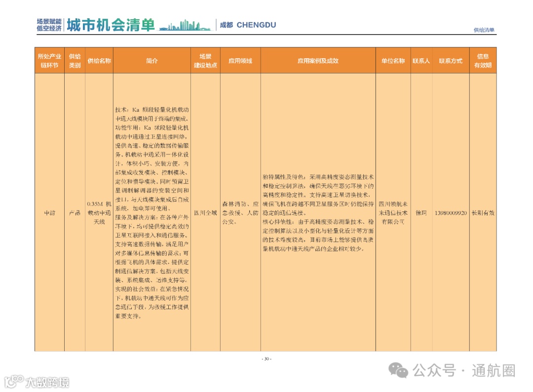Select the 技术: Ka 频段 introduction paragraph
533x392 pixels.
click(x=152, y=213)
